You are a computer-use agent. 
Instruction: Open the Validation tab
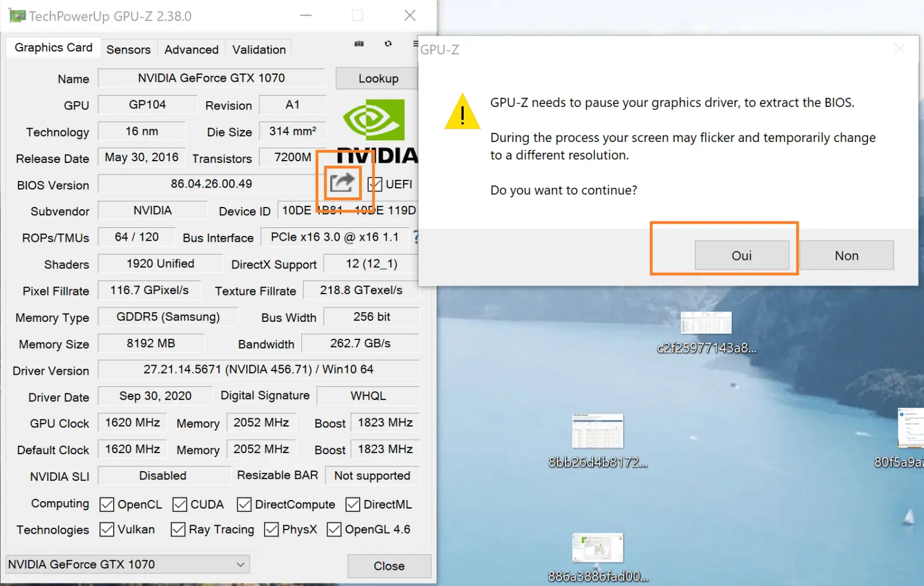tap(259, 49)
